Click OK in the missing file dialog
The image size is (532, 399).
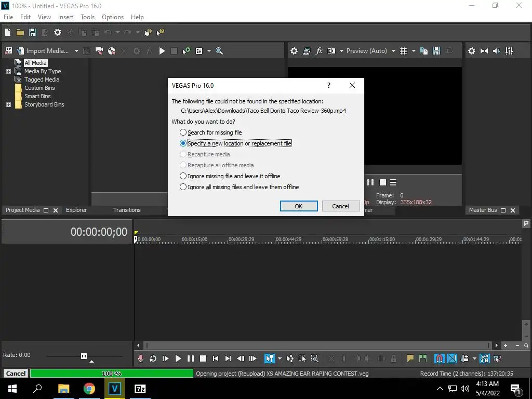[x=299, y=206]
